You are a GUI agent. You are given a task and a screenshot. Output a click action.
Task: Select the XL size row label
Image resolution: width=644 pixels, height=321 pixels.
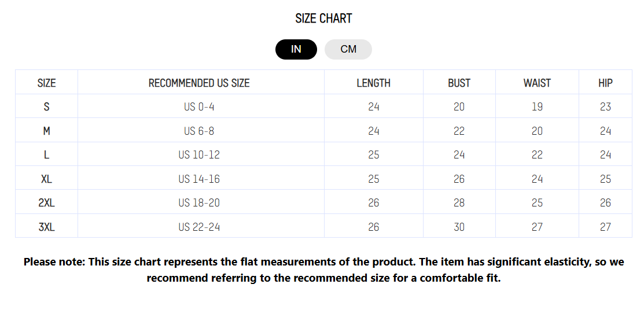tap(46, 179)
